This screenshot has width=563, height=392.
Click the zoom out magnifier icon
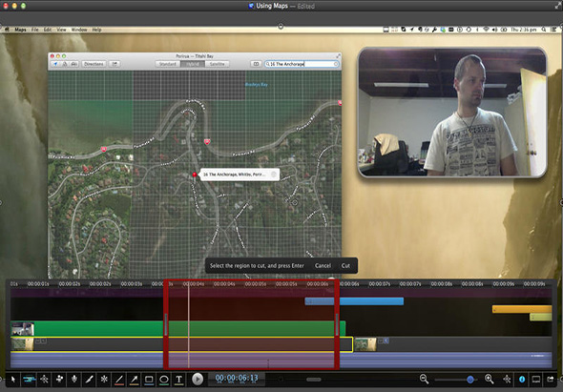(x=424, y=379)
